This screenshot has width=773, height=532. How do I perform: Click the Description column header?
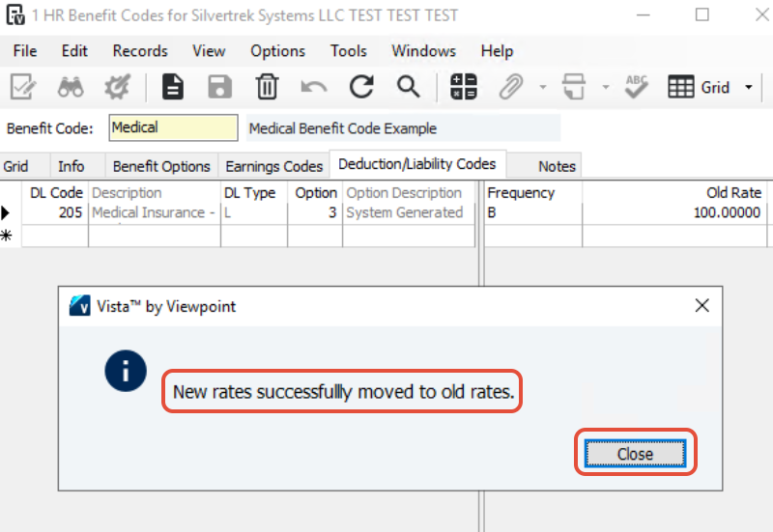(155, 192)
